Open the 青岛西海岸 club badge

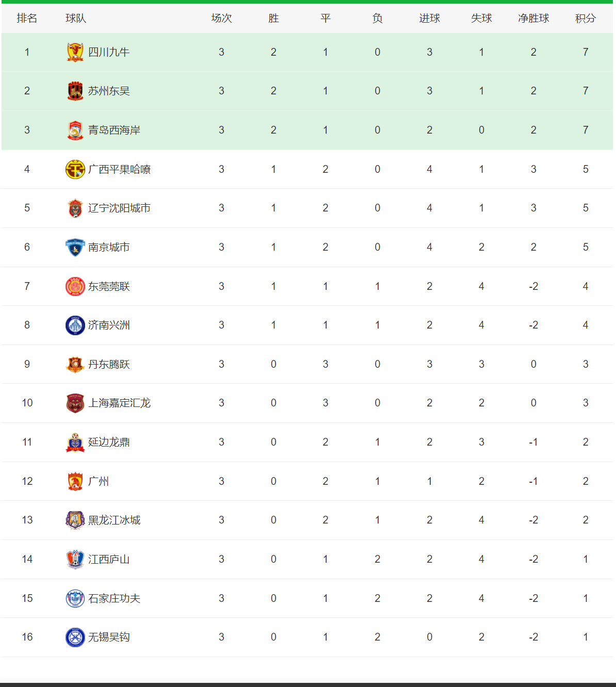pyautogui.click(x=75, y=130)
